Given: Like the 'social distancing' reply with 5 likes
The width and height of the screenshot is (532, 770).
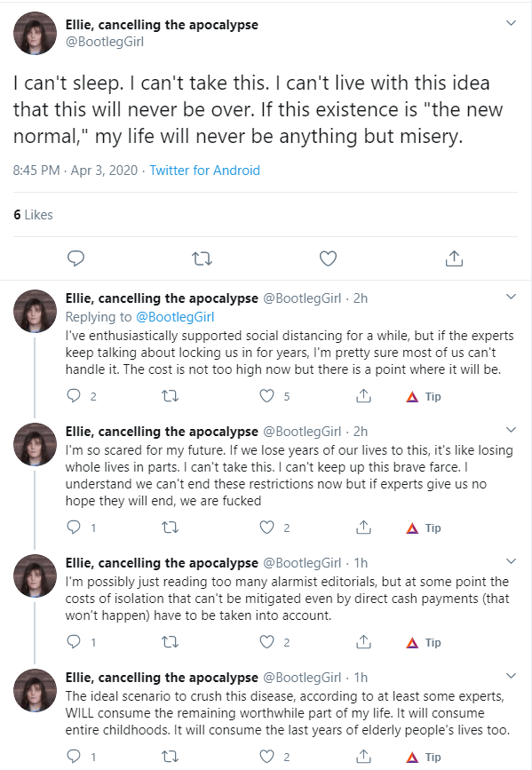Looking at the screenshot, I should point(266,396).
